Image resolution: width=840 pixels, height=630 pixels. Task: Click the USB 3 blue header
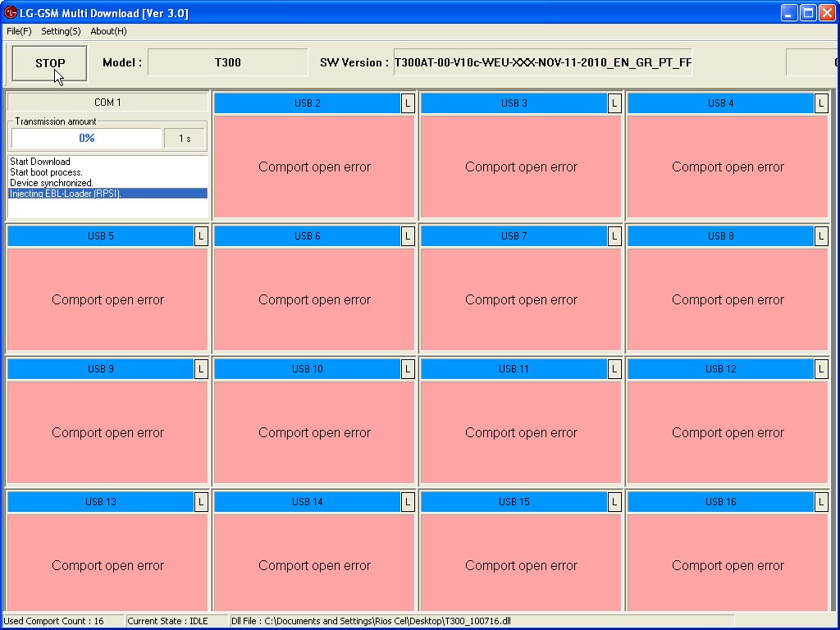tap(514, 103)
